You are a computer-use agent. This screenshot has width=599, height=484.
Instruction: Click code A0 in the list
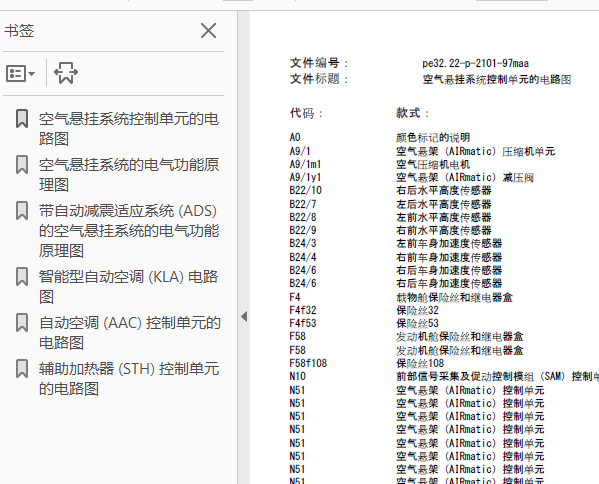295,137
